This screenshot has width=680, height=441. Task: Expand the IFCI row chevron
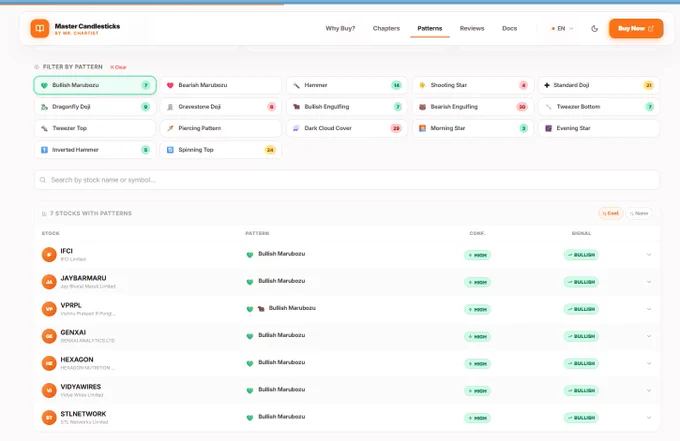point(649,255)
